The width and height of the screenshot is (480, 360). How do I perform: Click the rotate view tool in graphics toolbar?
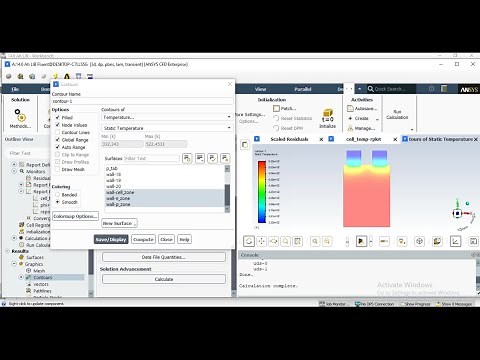point(249,241)
